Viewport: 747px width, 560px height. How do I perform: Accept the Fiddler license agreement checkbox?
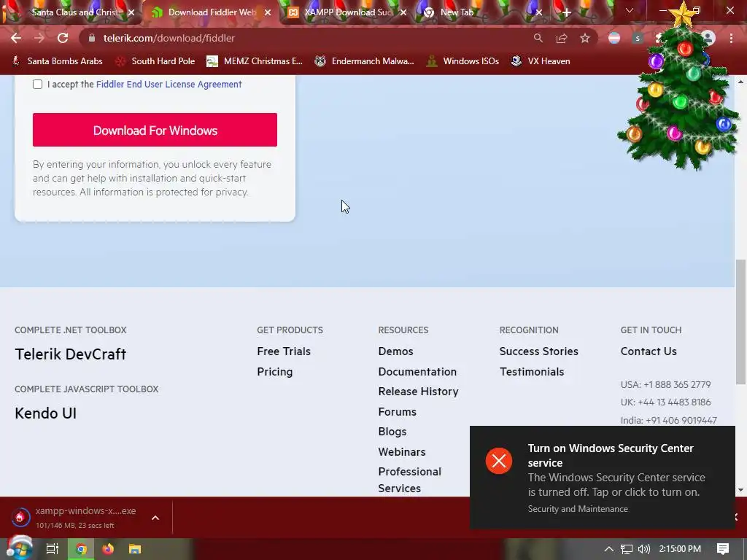point(38,85)
